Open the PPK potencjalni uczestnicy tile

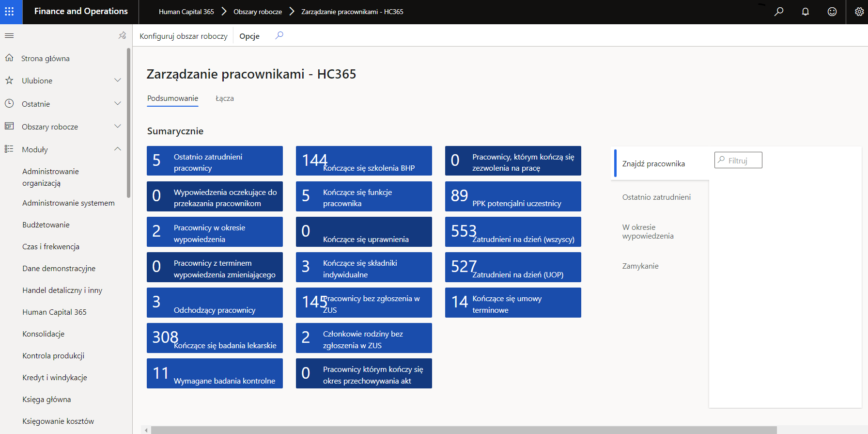(x=513, y=196)
